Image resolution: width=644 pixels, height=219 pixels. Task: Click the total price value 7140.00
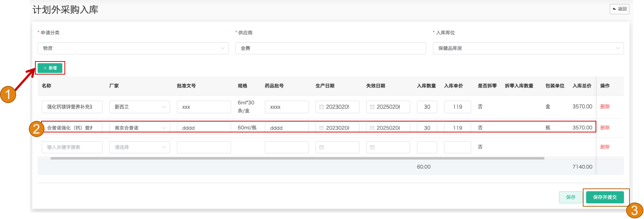click(x=582, y=167)
